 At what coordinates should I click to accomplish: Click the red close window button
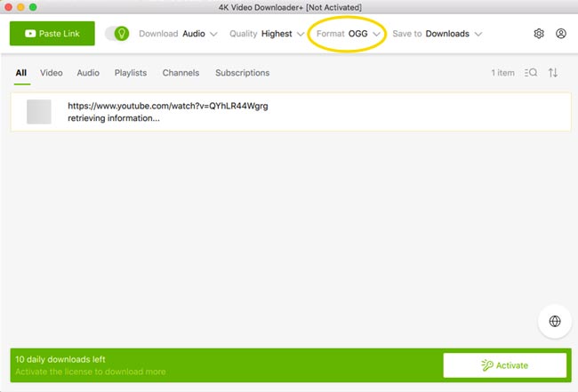(x=9, y=7)
